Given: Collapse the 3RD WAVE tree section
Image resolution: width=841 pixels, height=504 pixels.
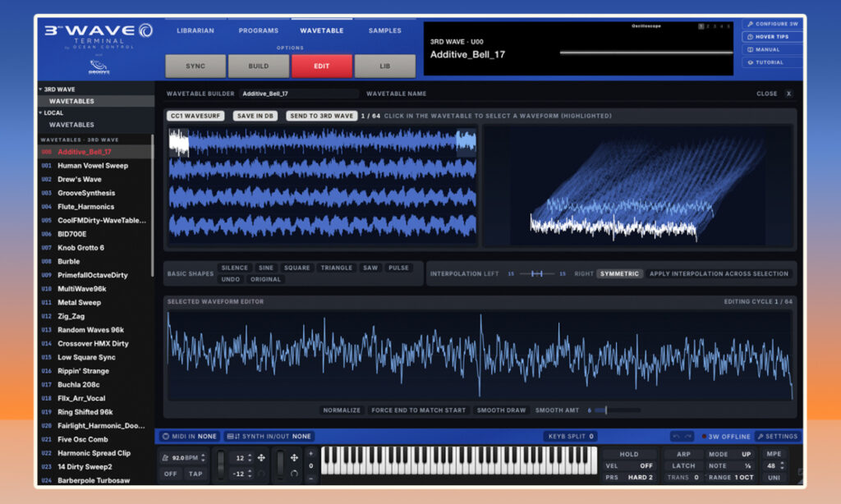Looking at the screenshot, I should tap(41, 89).
